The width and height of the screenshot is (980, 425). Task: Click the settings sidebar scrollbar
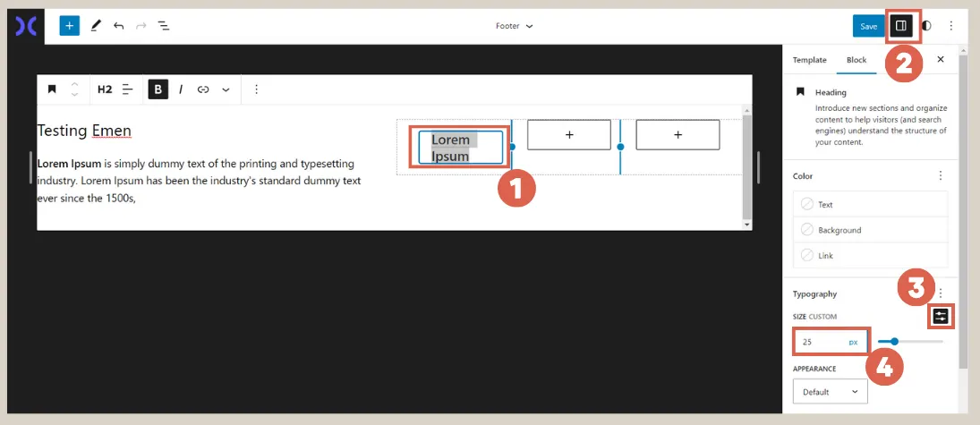pos(963,213)
